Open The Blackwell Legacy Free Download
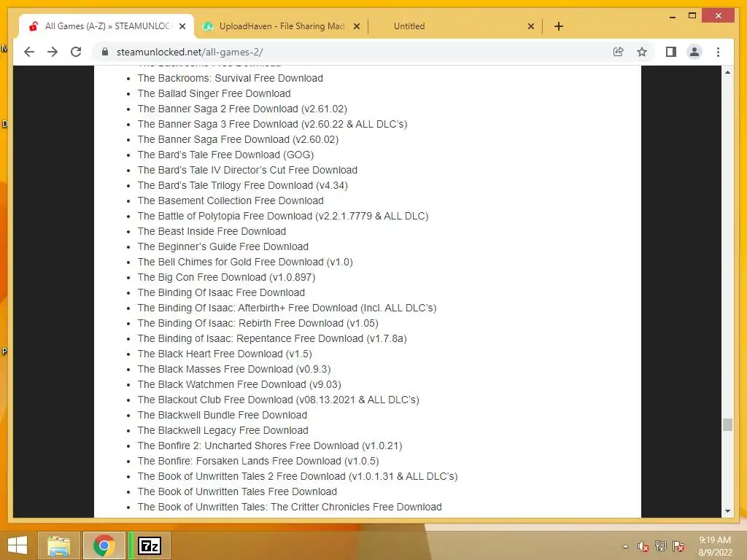This screenshot has width=747, height=560. [223, 430]
